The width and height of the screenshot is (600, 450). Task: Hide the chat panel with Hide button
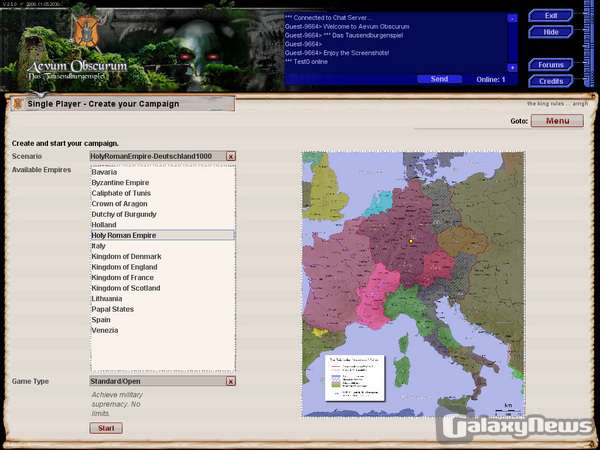click(x=551, y=32)
